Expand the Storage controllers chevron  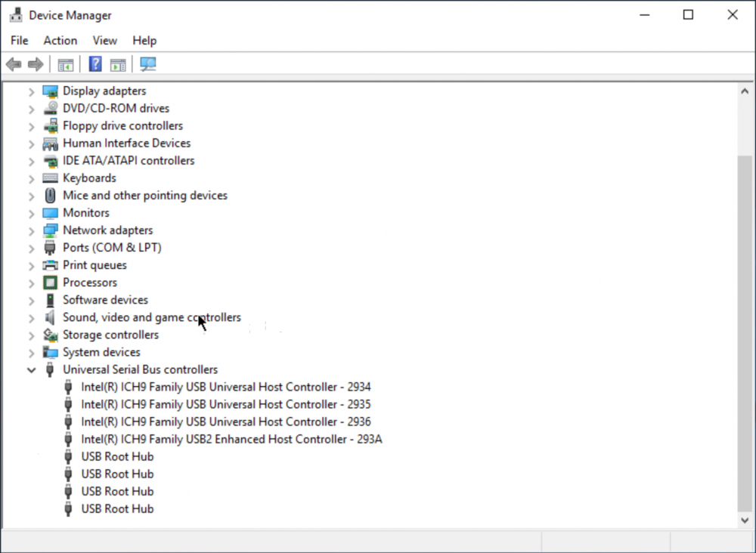click(x=31, y=335)
